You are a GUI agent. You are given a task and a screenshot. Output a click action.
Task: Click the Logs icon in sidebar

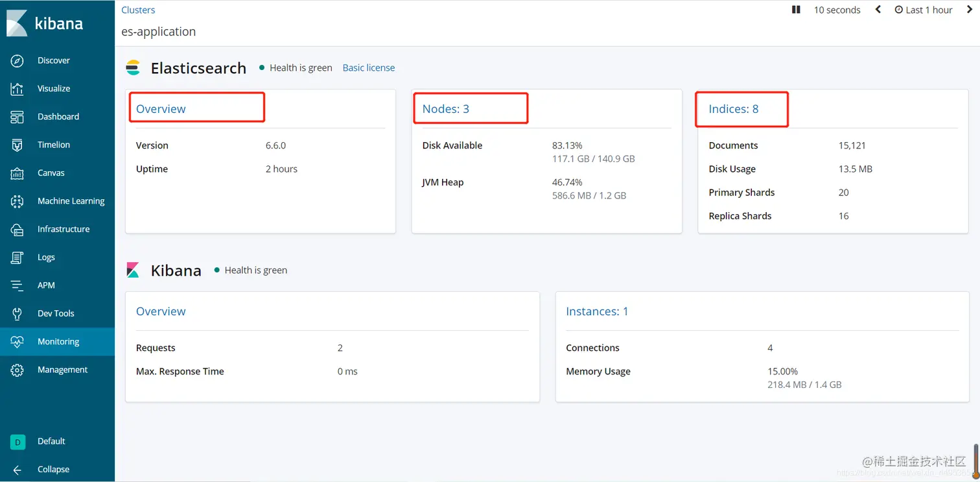tap(17, 258)
